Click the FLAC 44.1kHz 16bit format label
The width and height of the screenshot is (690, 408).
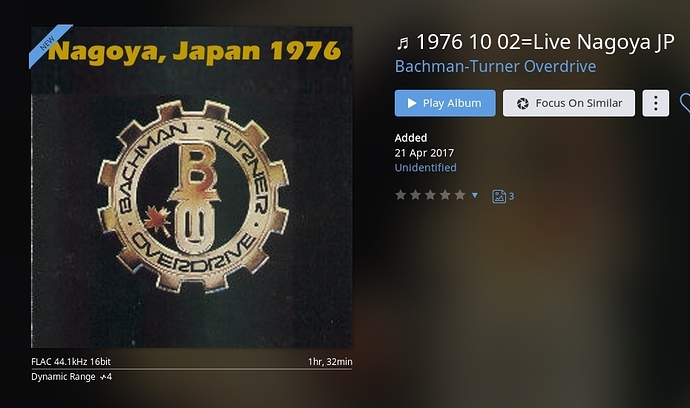[71, 362]
